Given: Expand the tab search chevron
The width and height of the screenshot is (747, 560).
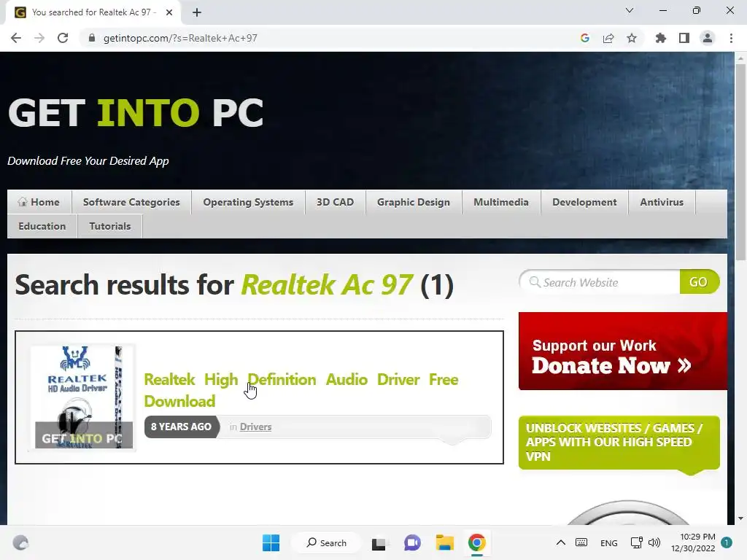Looking at the screenshot, I should pyautogui.click(x=630, y=10).
